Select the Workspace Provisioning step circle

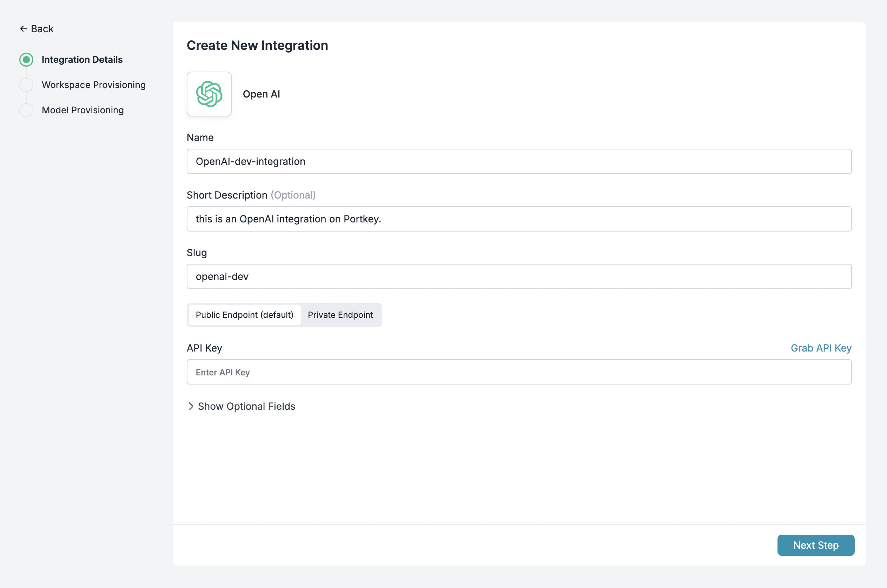pos(26,85)
